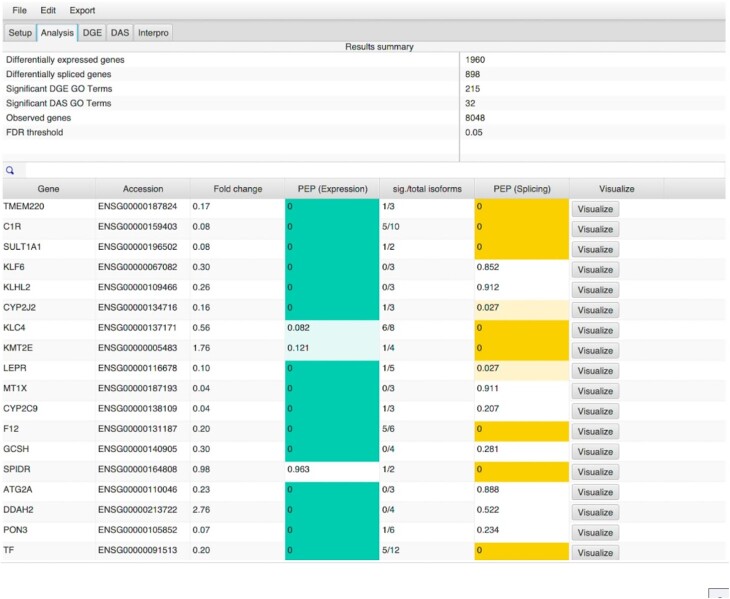This screenshot has width=730, height=599.
Task: Click Visualize button for TMEM220
Action: [x=595, y=209]
